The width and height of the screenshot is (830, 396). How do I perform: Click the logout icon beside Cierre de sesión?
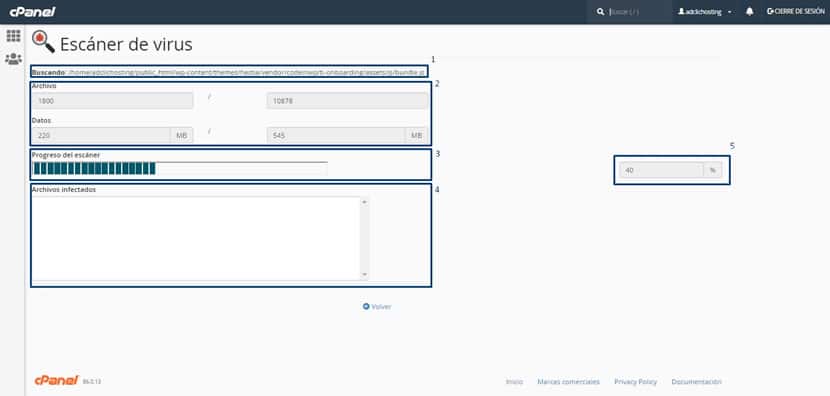770,12
